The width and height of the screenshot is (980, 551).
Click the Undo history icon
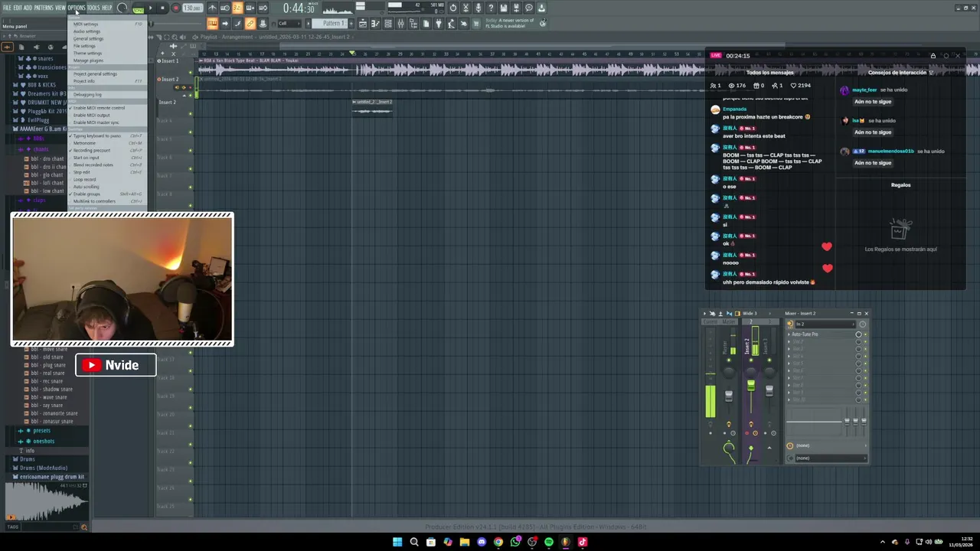click(453, 8)
